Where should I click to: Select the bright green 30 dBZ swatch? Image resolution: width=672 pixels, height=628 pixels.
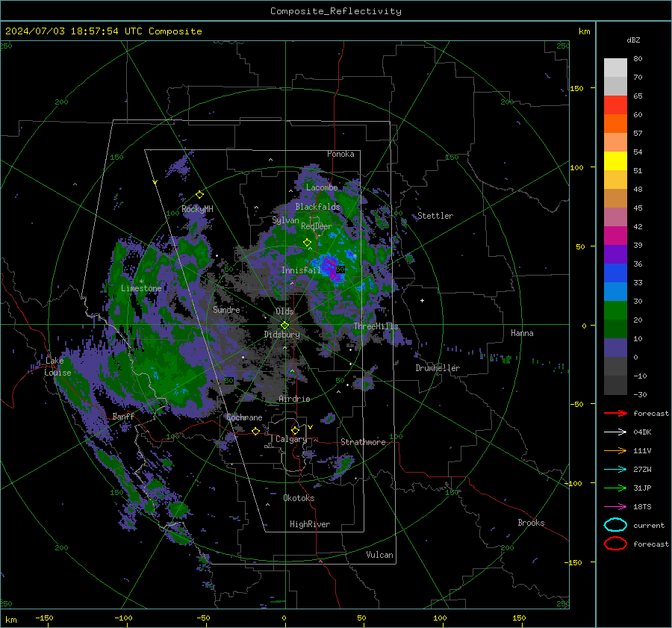click(x=615, y=310)
